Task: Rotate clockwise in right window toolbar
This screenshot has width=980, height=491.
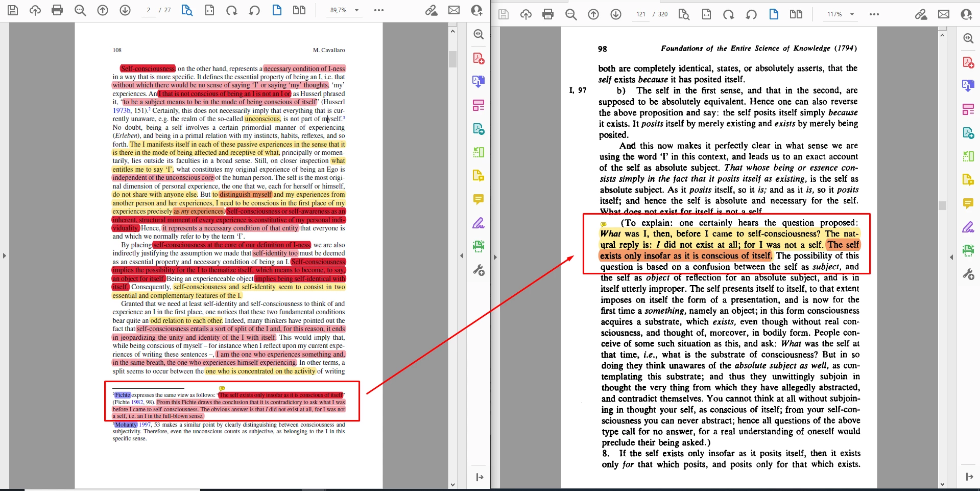Action: [729, 14]
